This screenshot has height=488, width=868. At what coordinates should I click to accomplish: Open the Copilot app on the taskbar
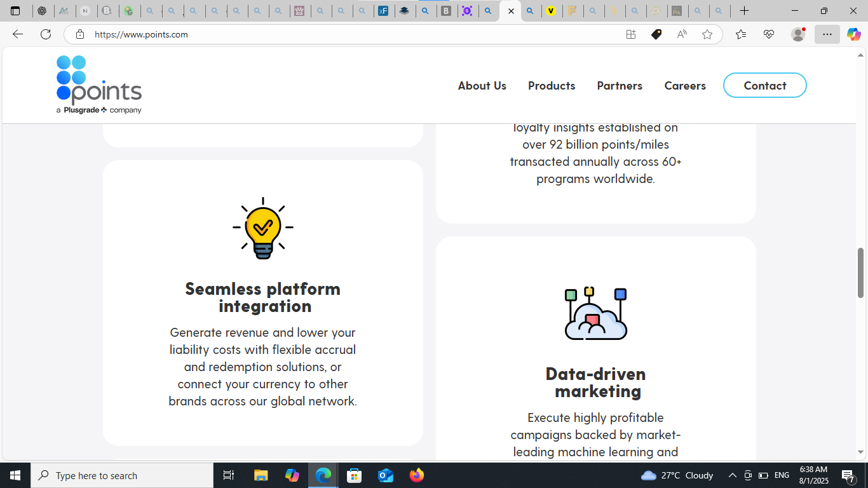(292, 475)
